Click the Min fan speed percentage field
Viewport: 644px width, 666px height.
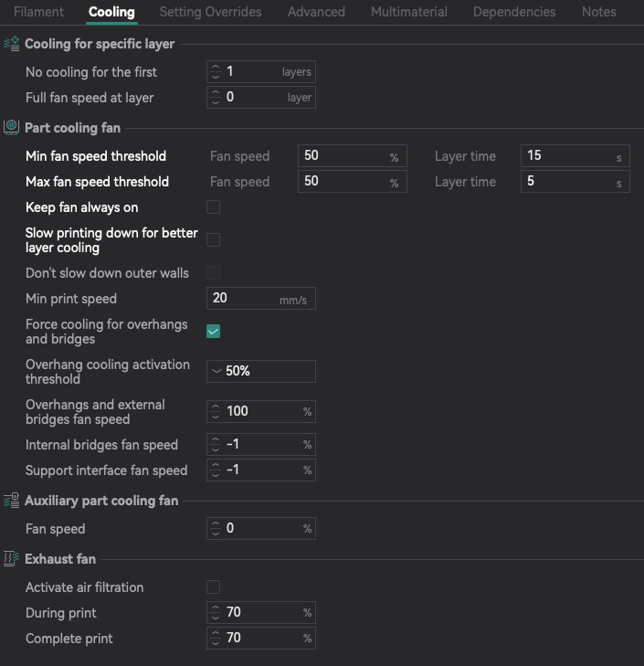353,156
